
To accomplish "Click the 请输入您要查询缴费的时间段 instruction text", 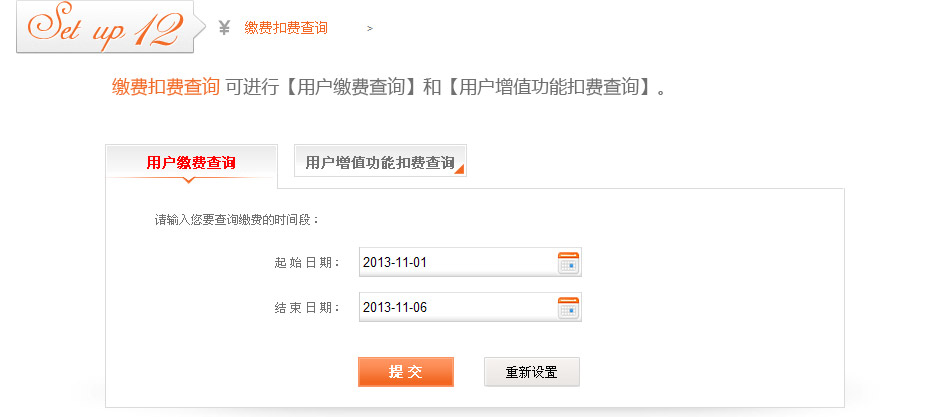I will pyautogui.click(x=237, y=219).
